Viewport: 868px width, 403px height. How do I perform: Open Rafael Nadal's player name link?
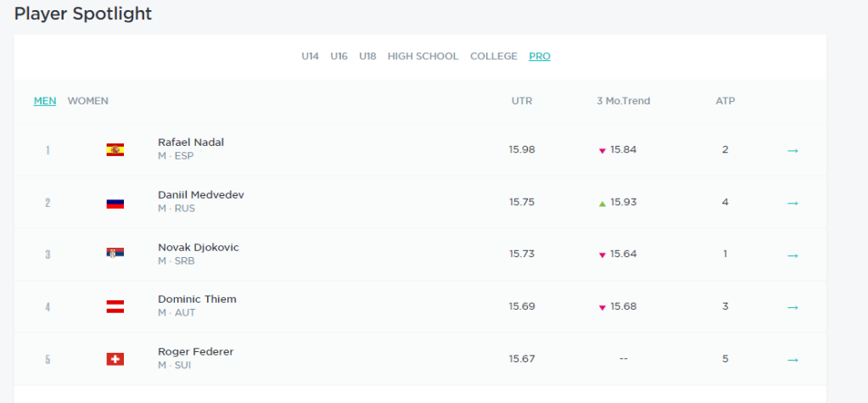[x=191, y=143]
